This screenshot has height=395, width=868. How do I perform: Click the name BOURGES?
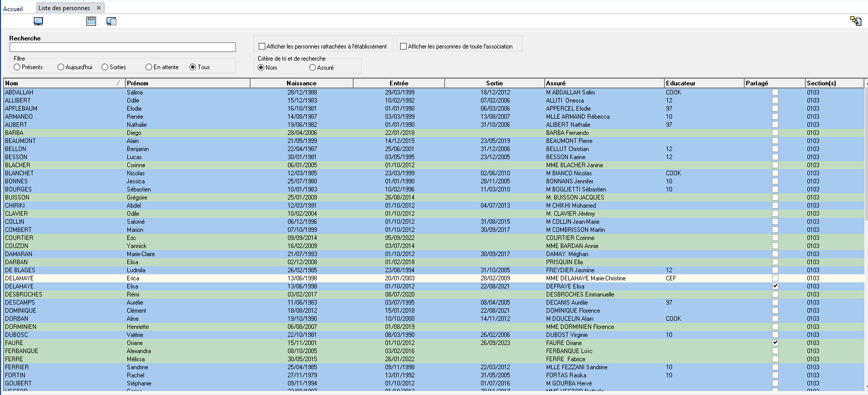18,189
